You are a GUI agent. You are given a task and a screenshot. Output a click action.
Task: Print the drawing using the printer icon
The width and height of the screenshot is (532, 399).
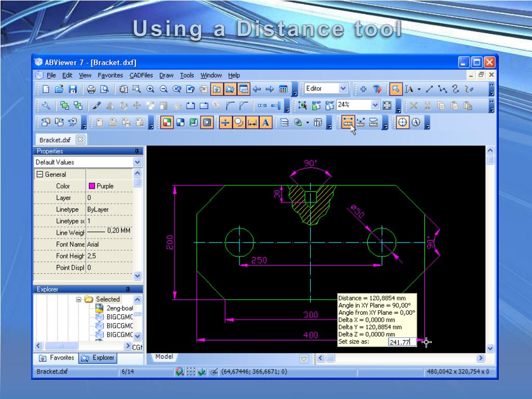(91, 89)
